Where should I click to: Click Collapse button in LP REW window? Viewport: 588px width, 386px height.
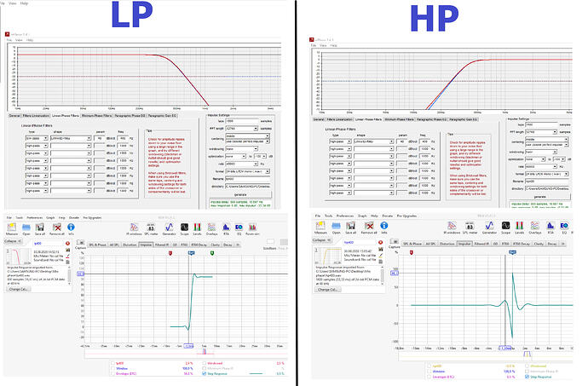(x=13, y=241)
